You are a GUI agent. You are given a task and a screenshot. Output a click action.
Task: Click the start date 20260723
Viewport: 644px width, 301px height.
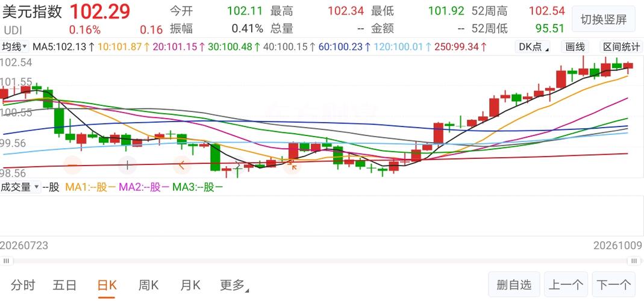24,246
